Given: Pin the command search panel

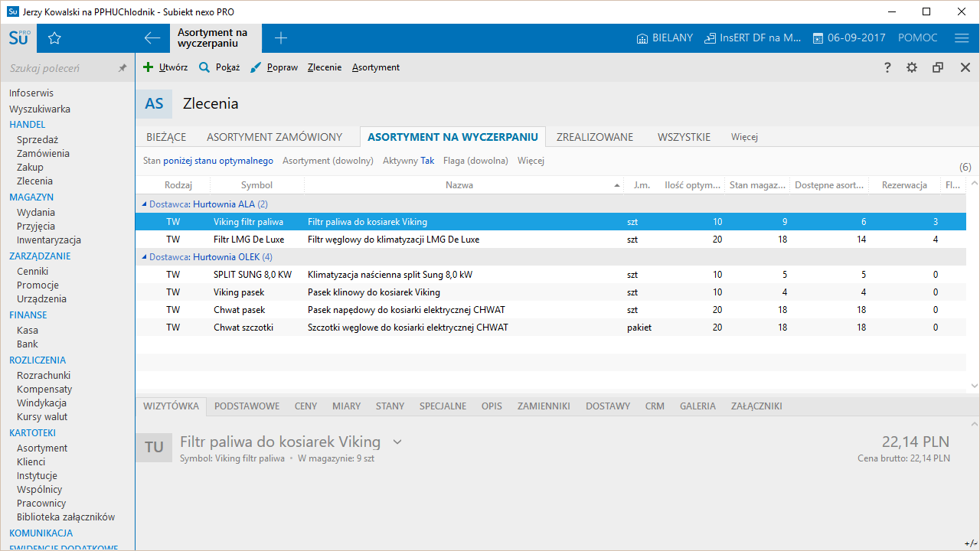Looking at the screenshot, I should (x=122, y=68).
